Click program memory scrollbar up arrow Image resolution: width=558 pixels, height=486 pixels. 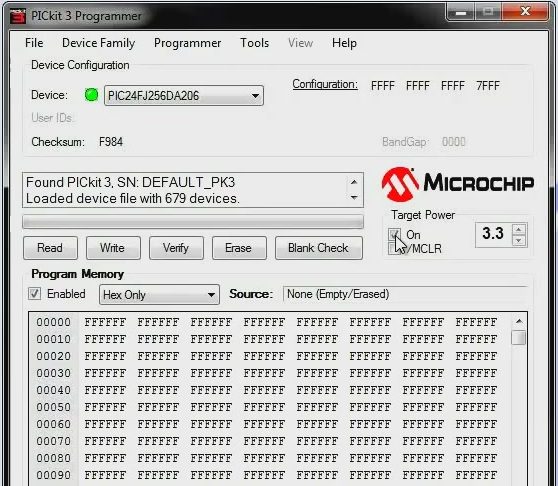[x=519, y=322]
